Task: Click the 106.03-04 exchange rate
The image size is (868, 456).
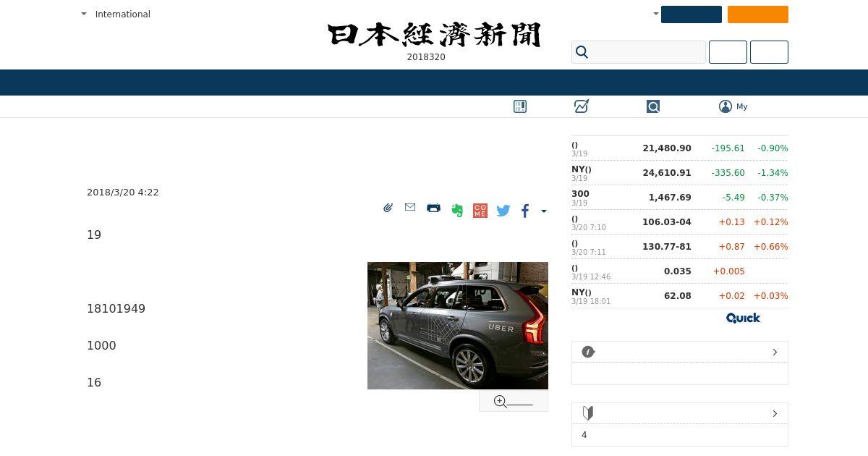Action: click(667, 221)
